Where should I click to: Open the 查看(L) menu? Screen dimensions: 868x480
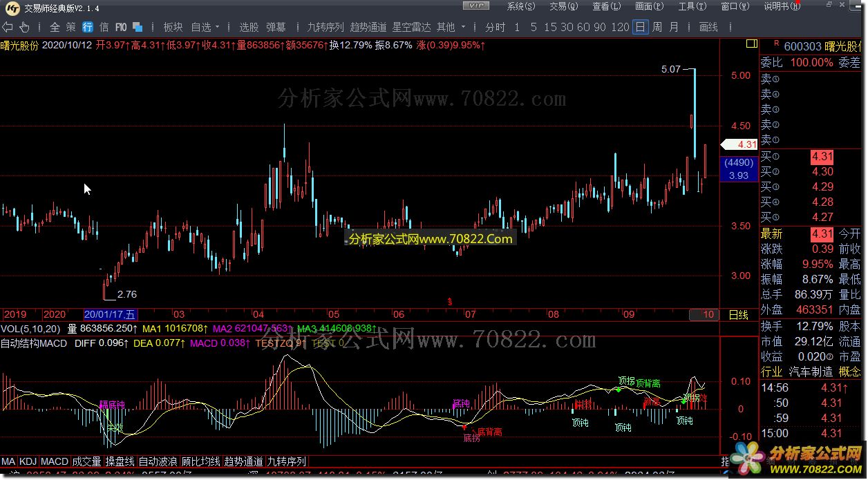606,6
